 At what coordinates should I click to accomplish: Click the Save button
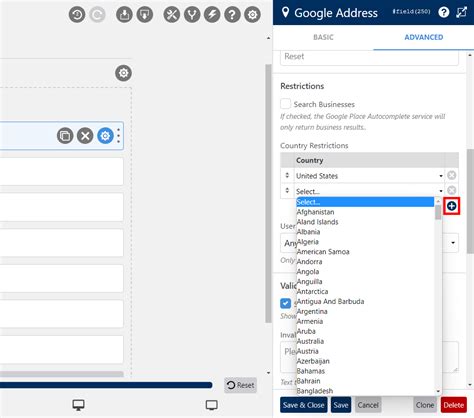tap(341, 405)
